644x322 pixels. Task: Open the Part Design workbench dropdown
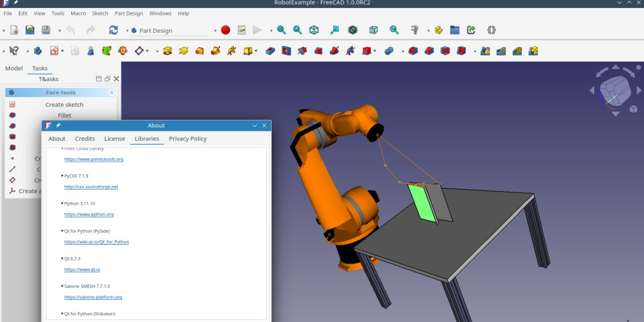click(169, 30)
